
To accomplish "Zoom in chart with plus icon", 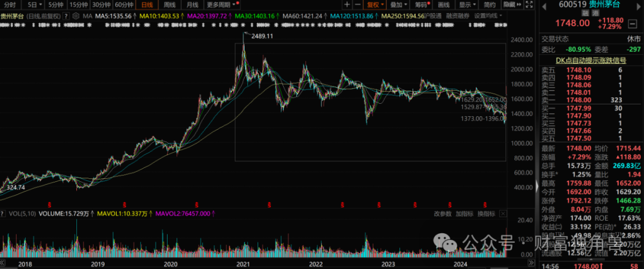I will click(x=347, y=5).
